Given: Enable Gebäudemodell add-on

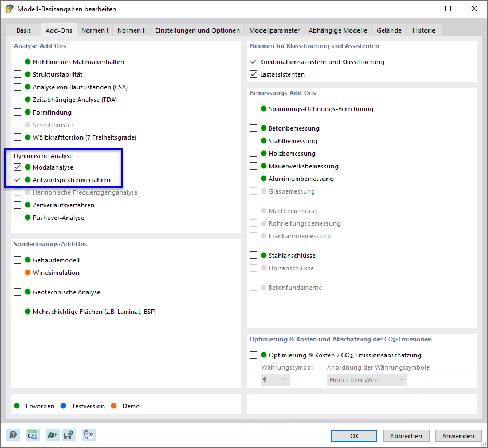Looking at the screenshot, I should click(17, 260).
